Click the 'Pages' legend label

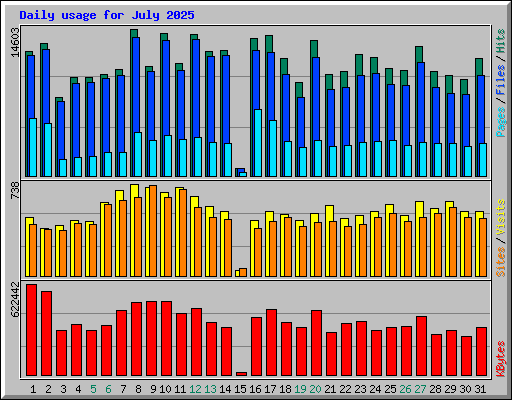[x=501, y=122]
